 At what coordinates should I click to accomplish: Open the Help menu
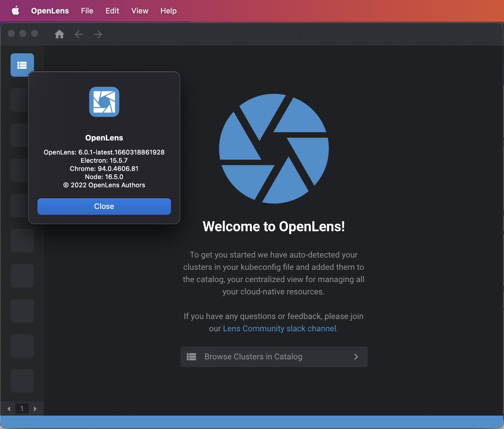(168, 11)
